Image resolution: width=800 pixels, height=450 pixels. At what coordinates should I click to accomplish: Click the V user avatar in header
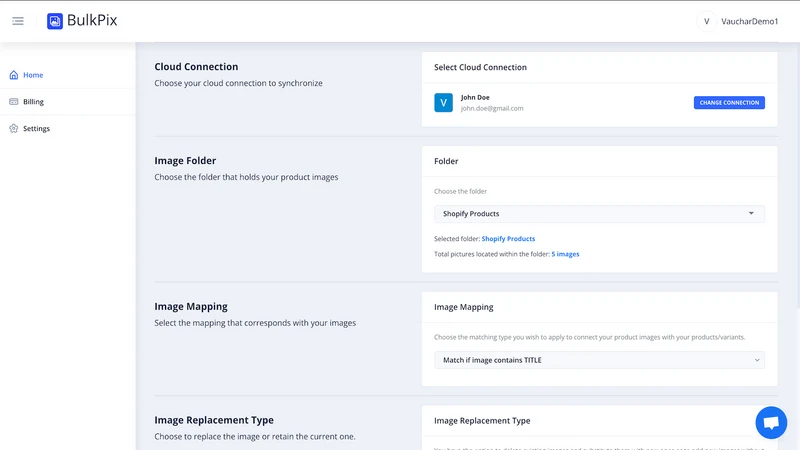click(x=707, y=21)
